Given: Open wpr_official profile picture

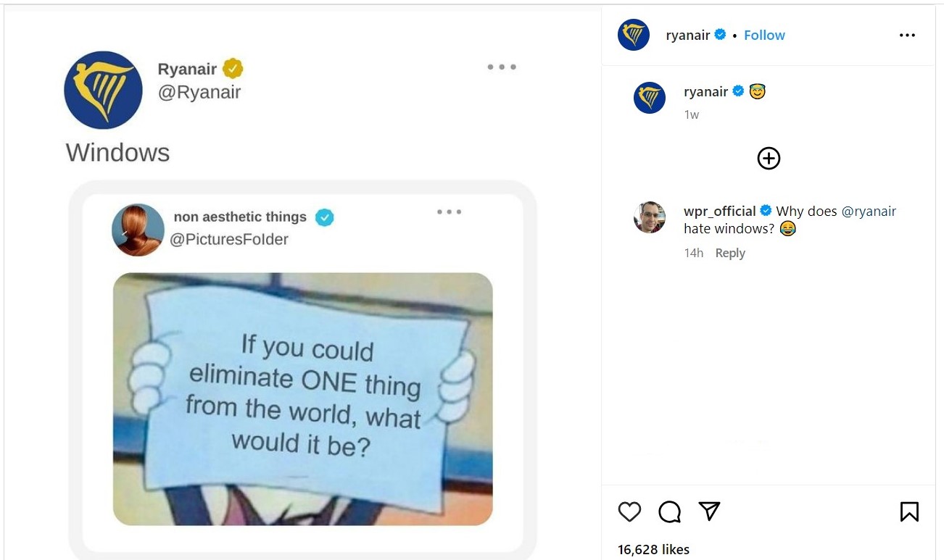Looking at the screenshot, I should 650,217.
